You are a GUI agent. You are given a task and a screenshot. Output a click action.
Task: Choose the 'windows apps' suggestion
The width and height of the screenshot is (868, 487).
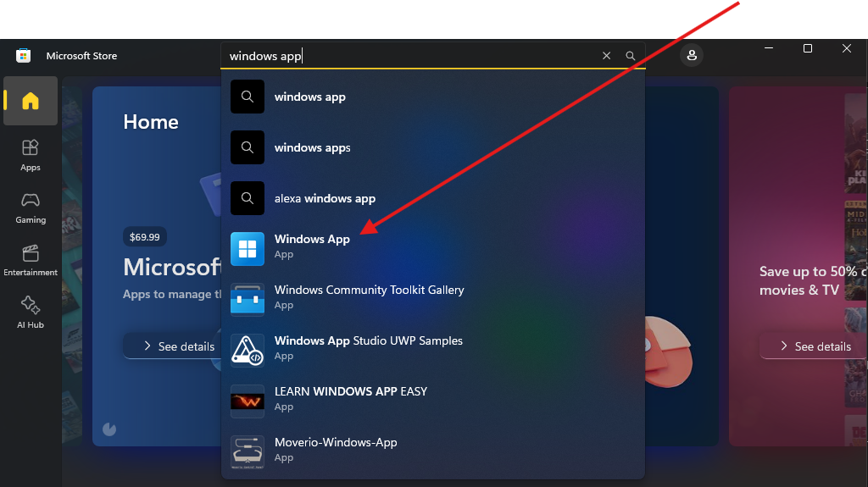(x=312, y=148)
